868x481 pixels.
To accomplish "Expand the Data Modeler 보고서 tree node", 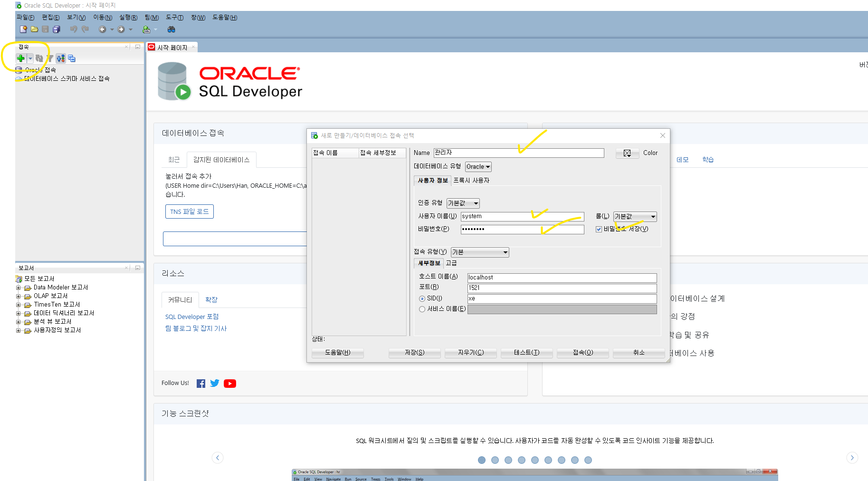I will 19,288.
